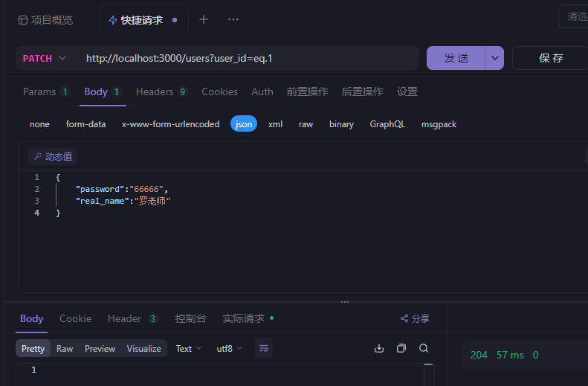Open the 后置操作 tab
Viewport: 588px width, 386px height.
click(362, 92)
